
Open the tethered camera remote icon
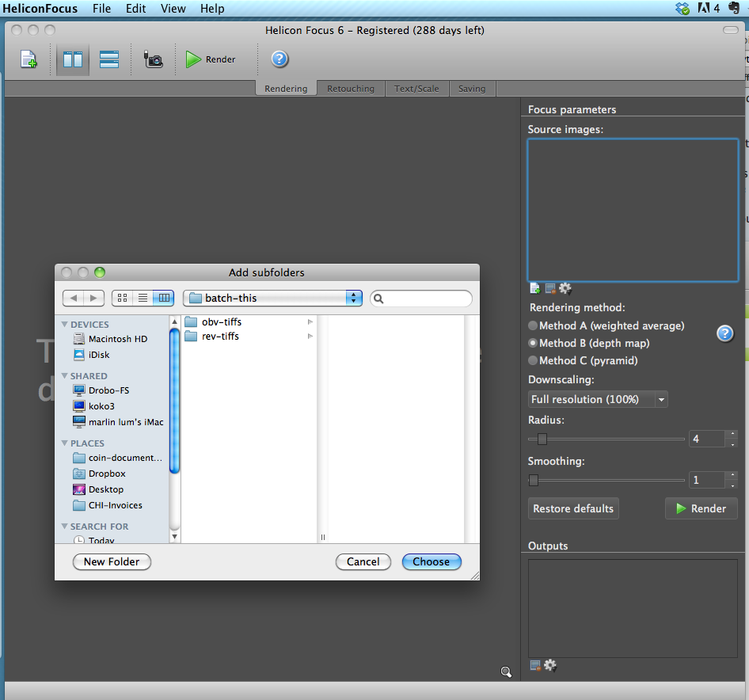click(x=154, y=59)
